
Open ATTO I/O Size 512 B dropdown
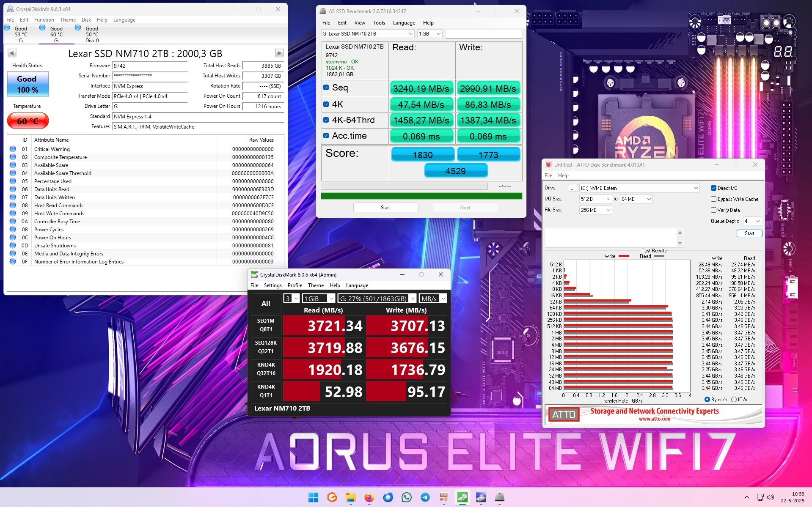pyautogui.click(x=595, y=199)
